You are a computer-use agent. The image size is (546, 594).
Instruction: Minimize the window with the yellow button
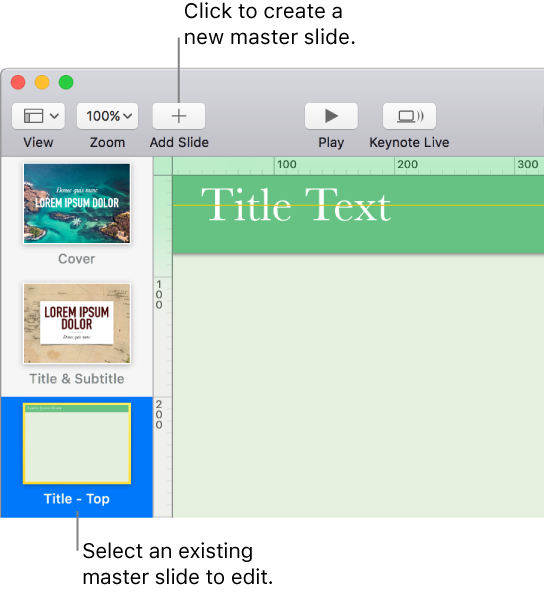point(42,82)
